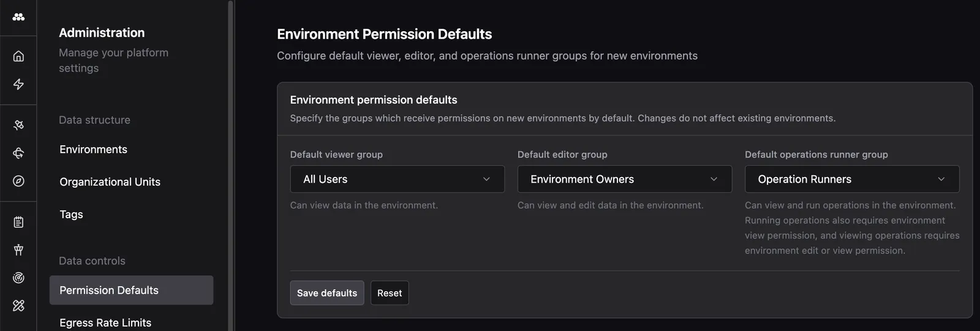Screen dimensions: 980x331
Task: Select Permission Defaults in sidebar
Action: click(131, 290)
